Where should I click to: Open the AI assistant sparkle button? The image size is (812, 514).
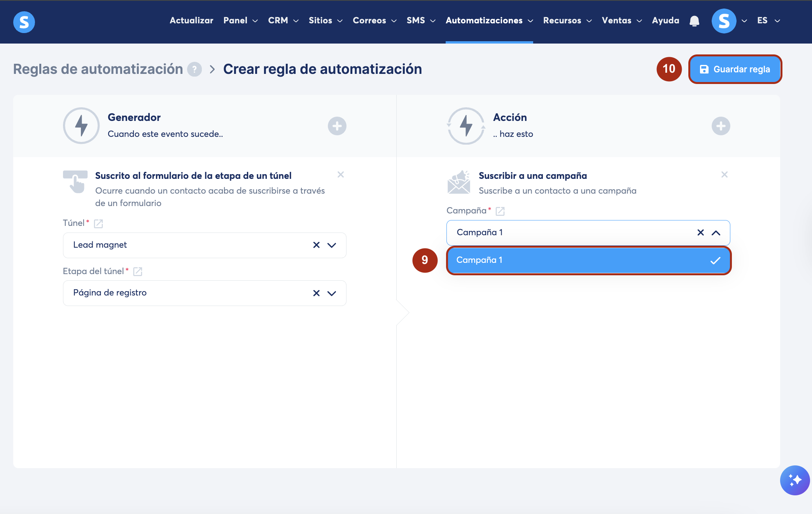[x=794, y=480]
